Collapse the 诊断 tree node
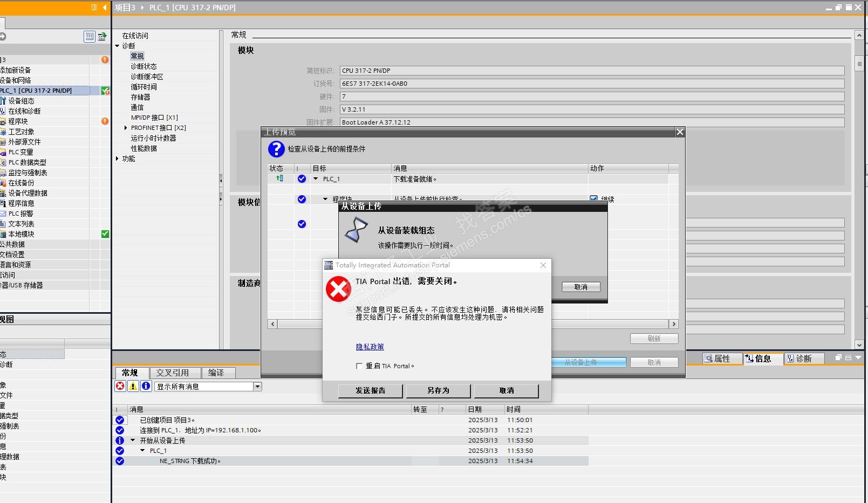The height and width of the screenshot is (503, 868). point(117,46)
